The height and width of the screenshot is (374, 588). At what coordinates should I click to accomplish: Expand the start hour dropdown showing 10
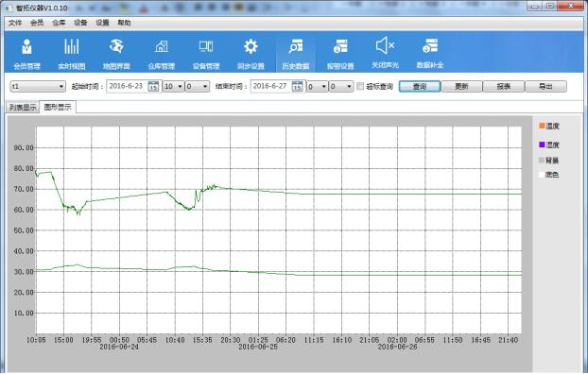point(173,87)
